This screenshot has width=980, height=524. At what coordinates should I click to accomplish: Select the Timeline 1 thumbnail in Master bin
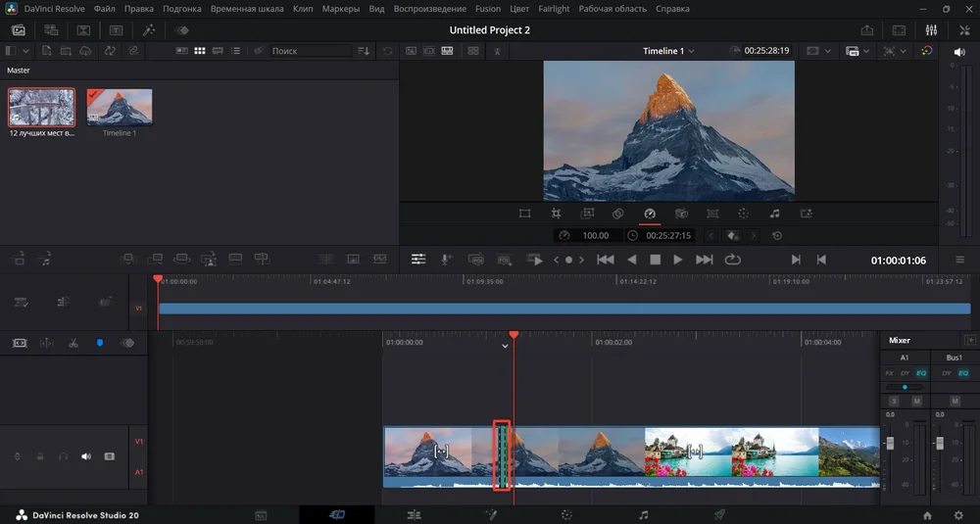120,108
